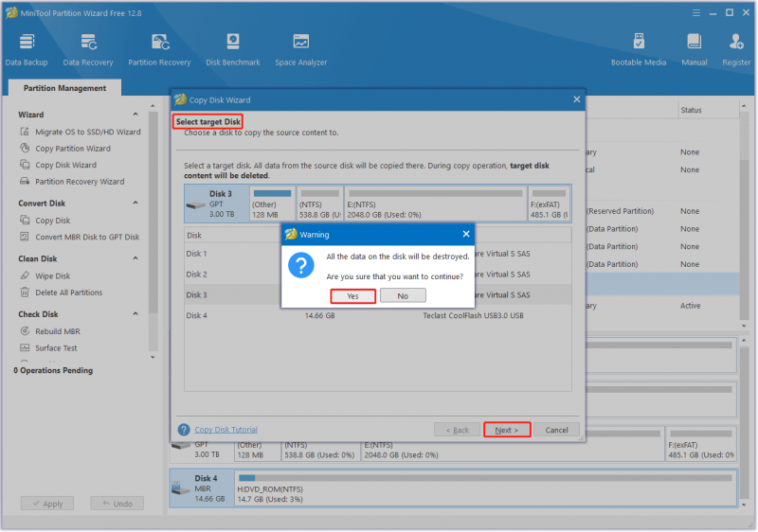Choose Delete All Partitions
This screenshot has width=758, height=532.
click(68, 293)
